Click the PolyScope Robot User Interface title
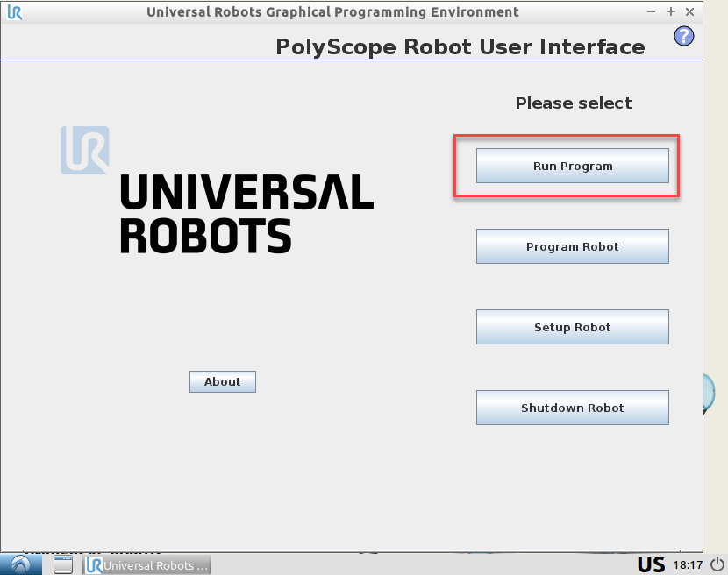 click(460, 46)
